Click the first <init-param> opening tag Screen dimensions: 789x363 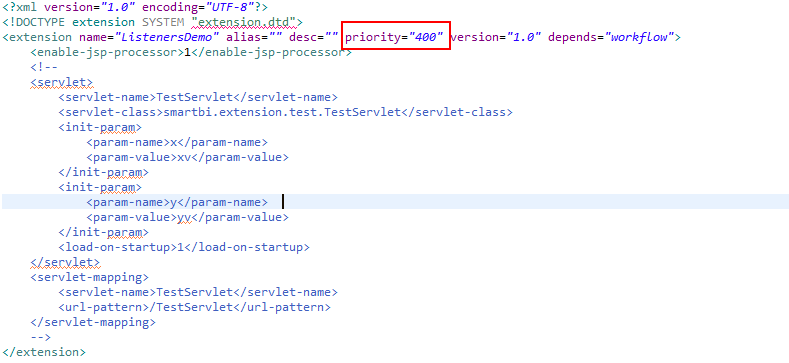coord(100,127)
